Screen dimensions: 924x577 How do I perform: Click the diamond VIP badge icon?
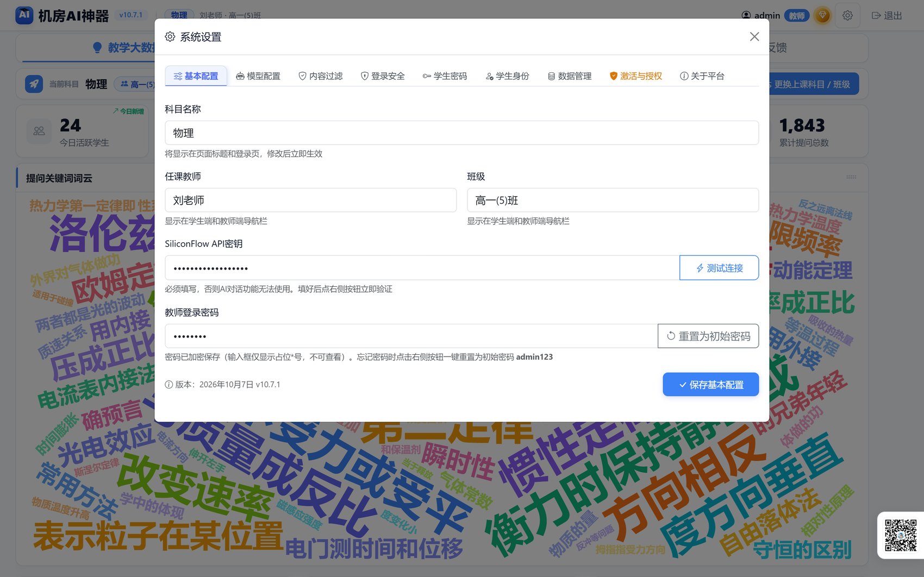[823, 16]
